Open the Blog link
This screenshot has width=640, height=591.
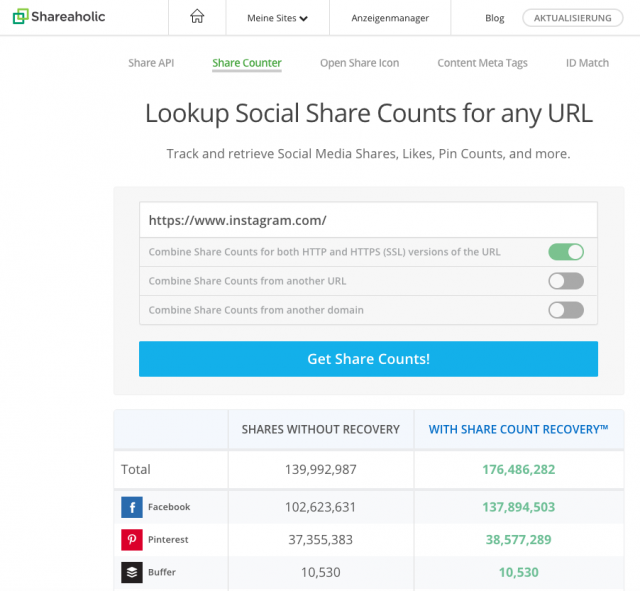[x=495, y=18]
